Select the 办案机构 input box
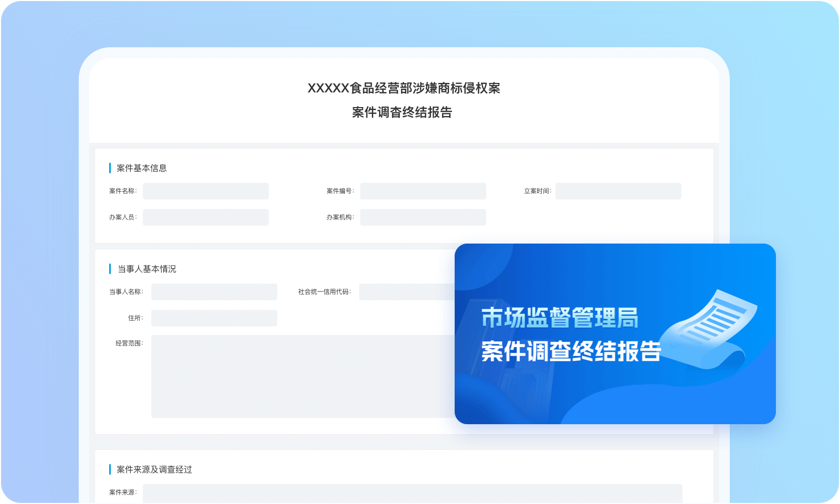 (423, 217)
